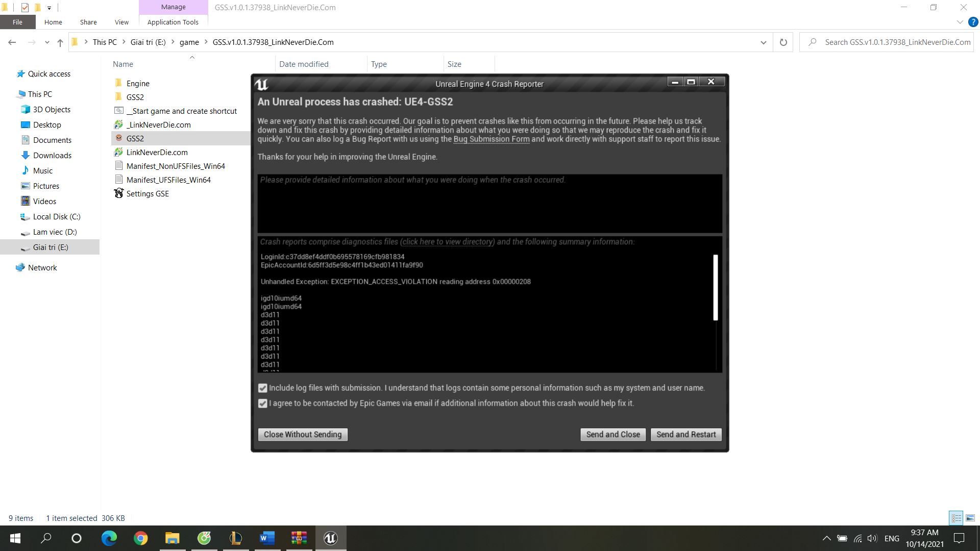980x551 pixels.
Task: Open the GSS2 application file icon
Action: tap(119, 138)
